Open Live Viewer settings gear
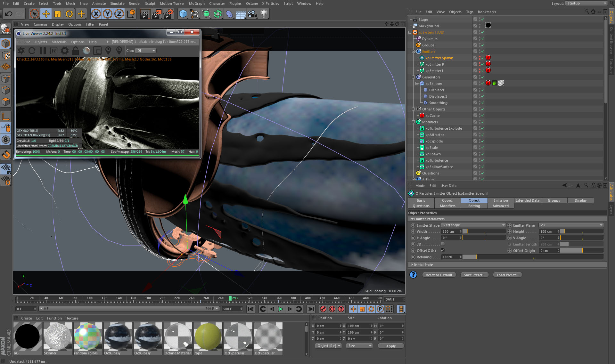The width and height of the screenshot is (615, 364). coord(65,51)
